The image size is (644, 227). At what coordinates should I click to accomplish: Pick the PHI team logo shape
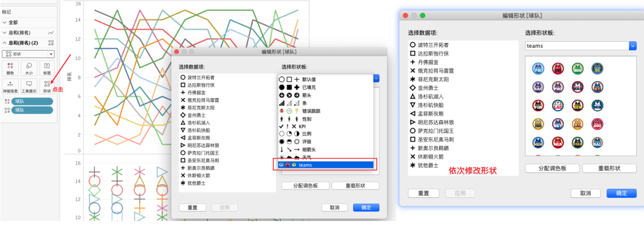[x=538, y=69]
